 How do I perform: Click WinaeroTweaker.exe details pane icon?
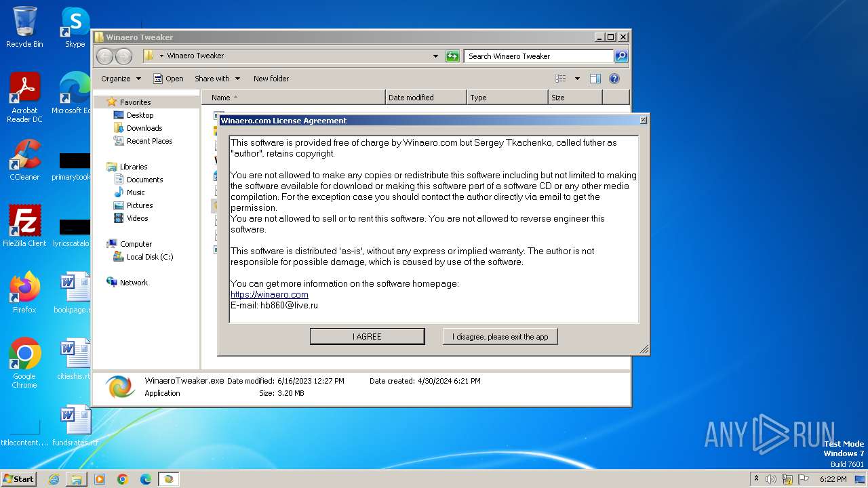pyautogui.click(x=120, y=387)
